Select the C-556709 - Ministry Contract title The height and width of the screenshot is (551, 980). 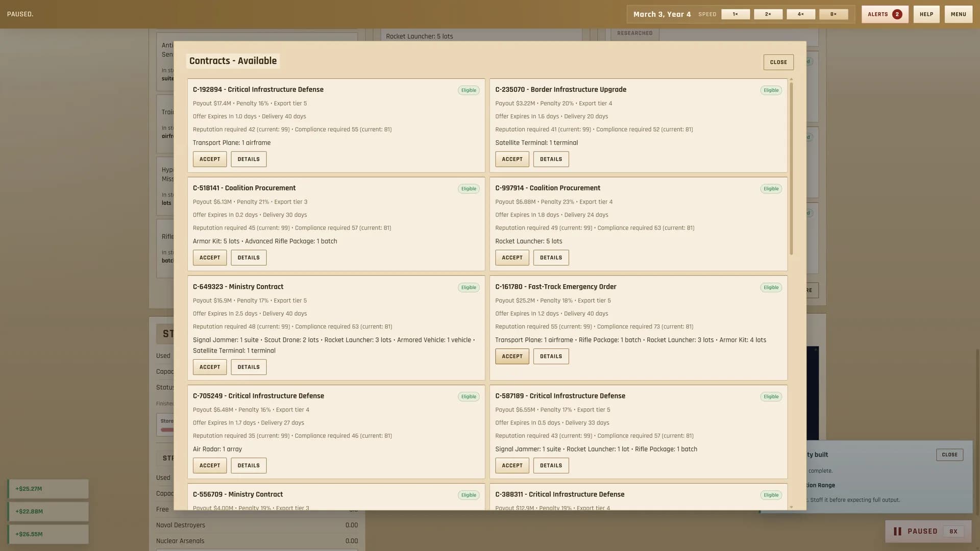tap(238, 494)
